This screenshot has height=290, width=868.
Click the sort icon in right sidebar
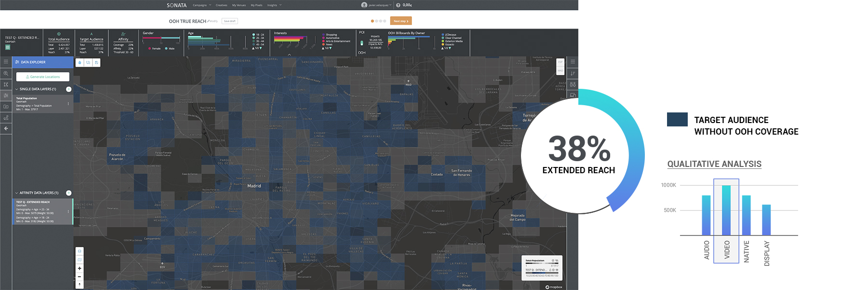[x=573, y=73]
